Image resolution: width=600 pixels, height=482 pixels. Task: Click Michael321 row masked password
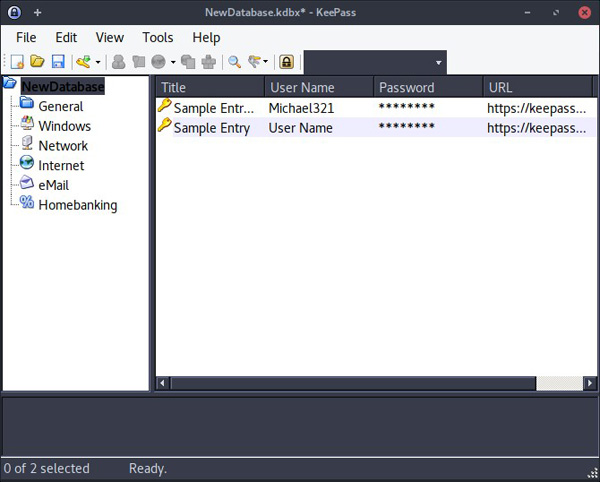406,107
